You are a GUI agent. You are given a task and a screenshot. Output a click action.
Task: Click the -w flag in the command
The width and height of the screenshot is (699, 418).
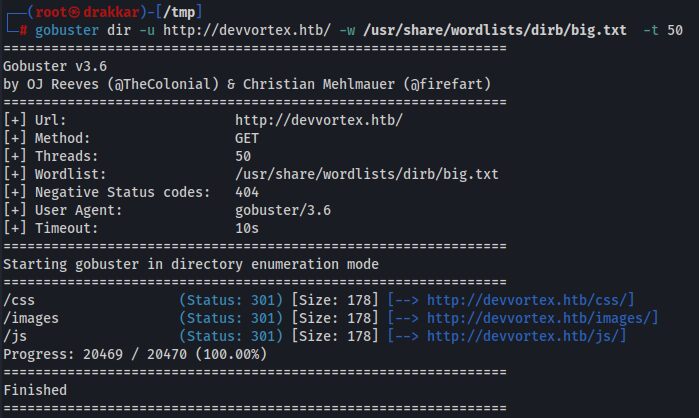tap(347, 30)
